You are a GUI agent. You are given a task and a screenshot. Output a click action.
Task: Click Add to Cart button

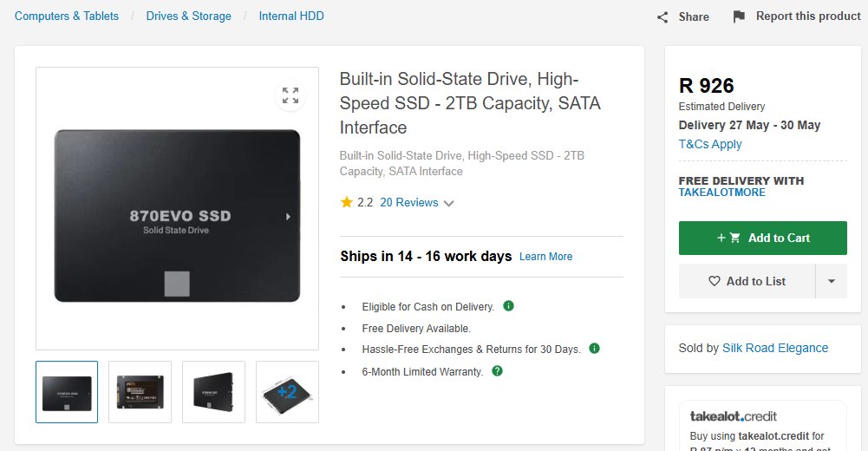click(763, 238)
